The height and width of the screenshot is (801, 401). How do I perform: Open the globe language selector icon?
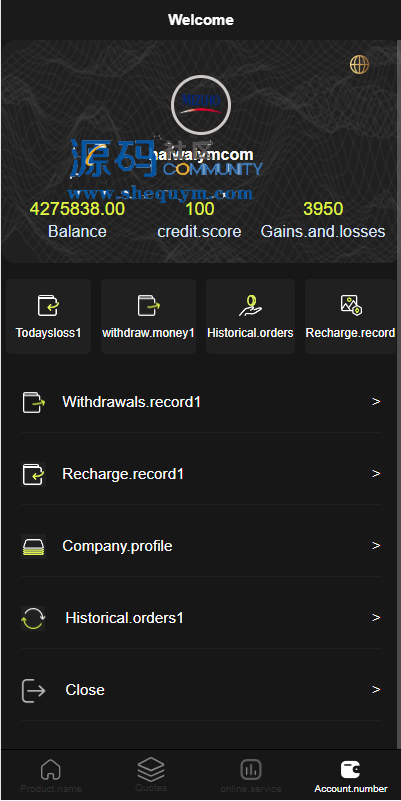point(359,65)
